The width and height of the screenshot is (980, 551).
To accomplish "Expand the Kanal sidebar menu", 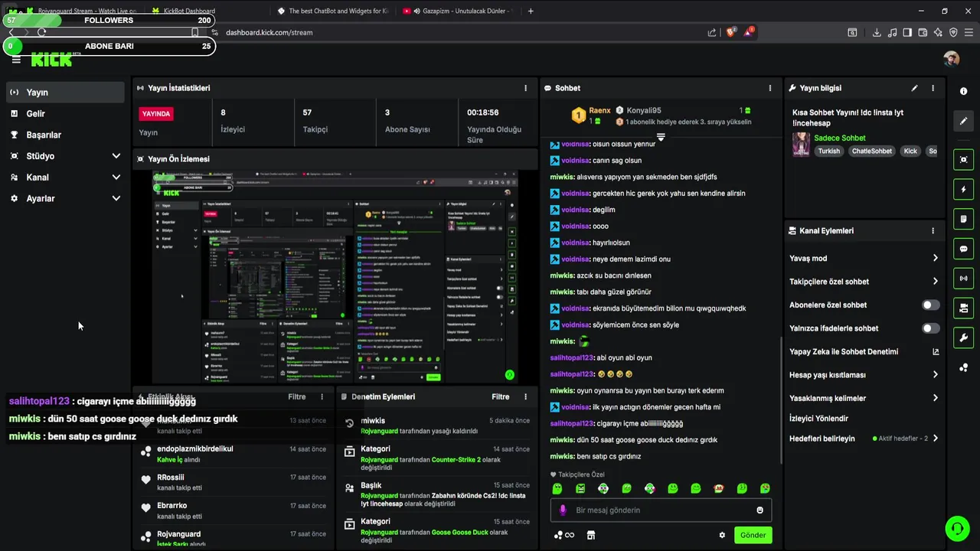I will [x=116, y=178].
